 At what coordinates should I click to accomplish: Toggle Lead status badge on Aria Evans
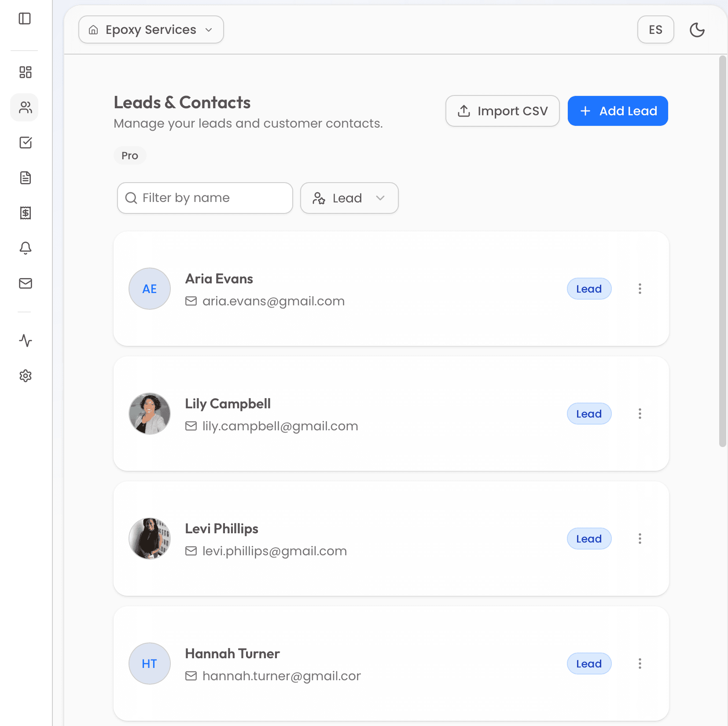(x=589, y=289)
